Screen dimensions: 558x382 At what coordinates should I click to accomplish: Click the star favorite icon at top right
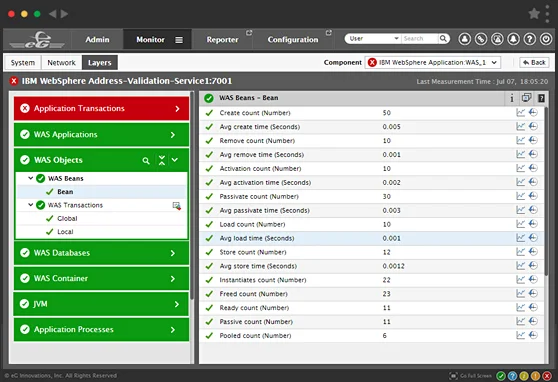534,14
